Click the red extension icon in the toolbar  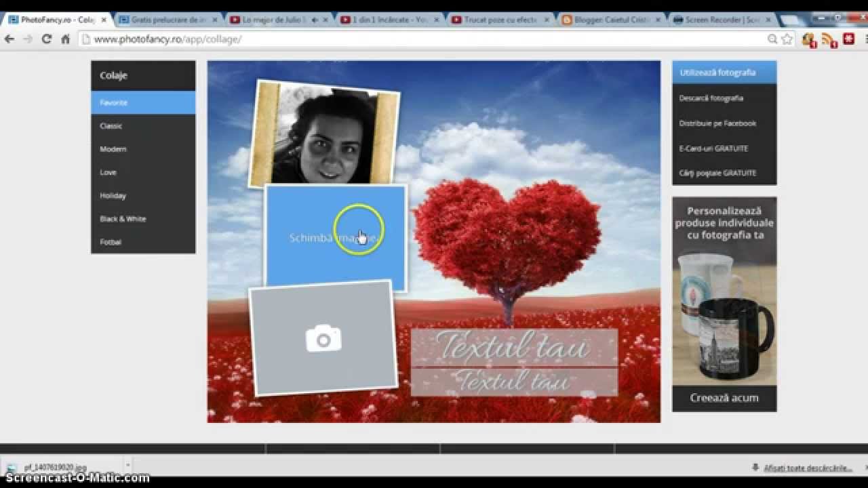coord(848,39)
